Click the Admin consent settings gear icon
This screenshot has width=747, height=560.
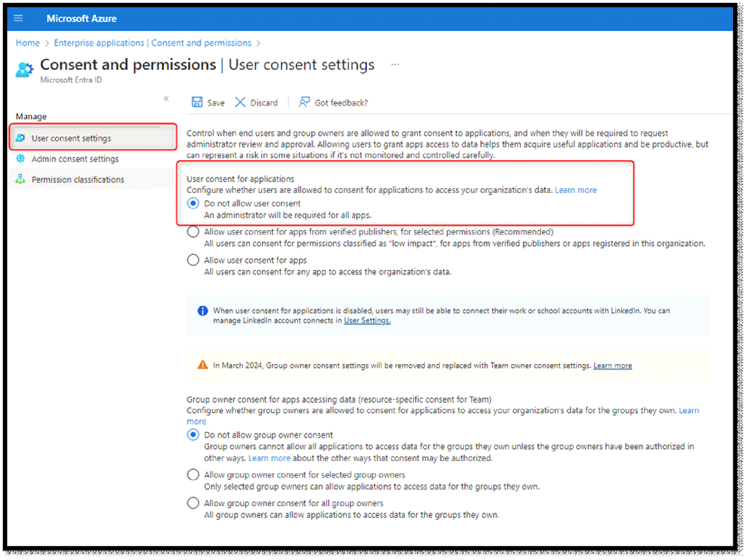click(20, 159)
